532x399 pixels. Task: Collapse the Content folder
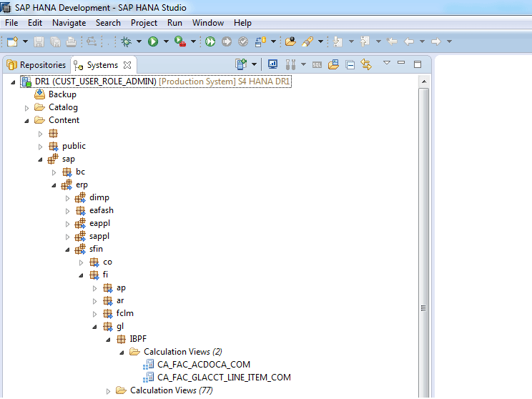coord(26,121)
